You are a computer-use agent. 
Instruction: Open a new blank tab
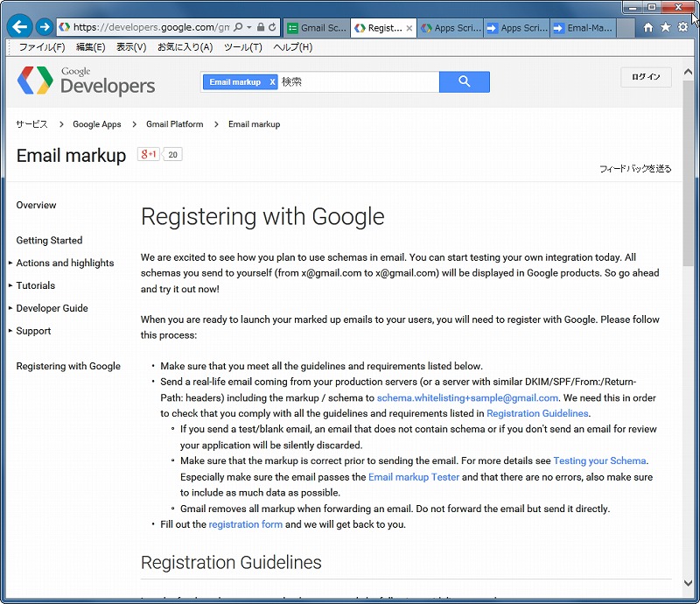pos(626,28)
